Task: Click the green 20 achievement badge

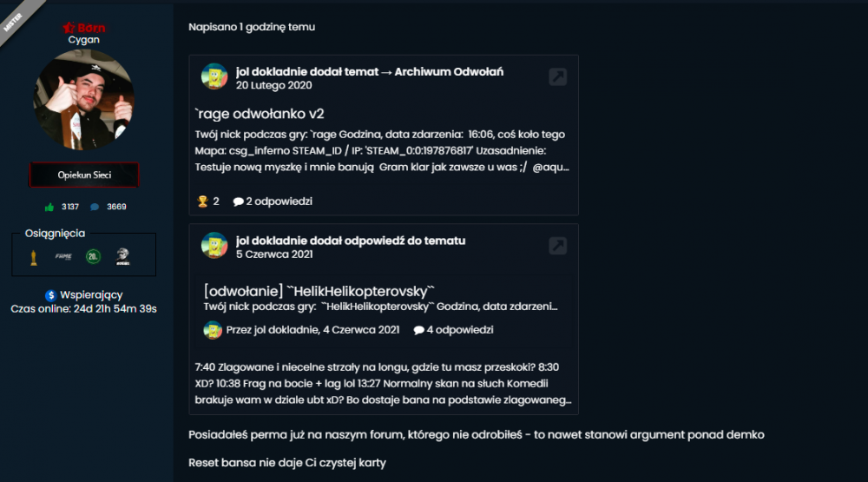Action: click(x=93, y=256)
